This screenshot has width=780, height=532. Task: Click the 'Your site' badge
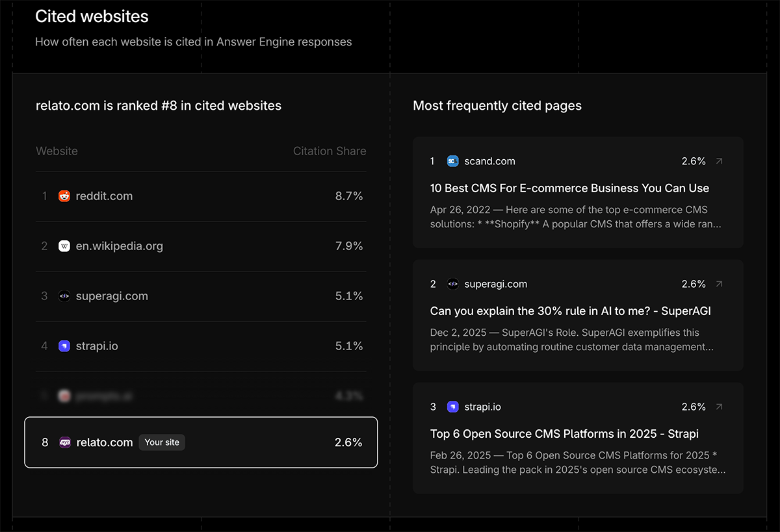pyautogui.click(x=162, y=442)
